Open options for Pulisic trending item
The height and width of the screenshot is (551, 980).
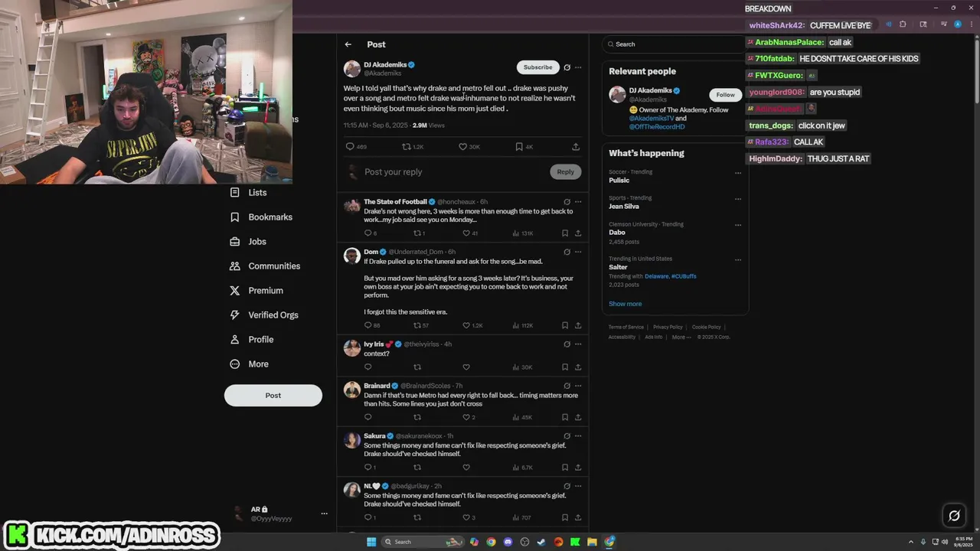(x=738, y=173)
